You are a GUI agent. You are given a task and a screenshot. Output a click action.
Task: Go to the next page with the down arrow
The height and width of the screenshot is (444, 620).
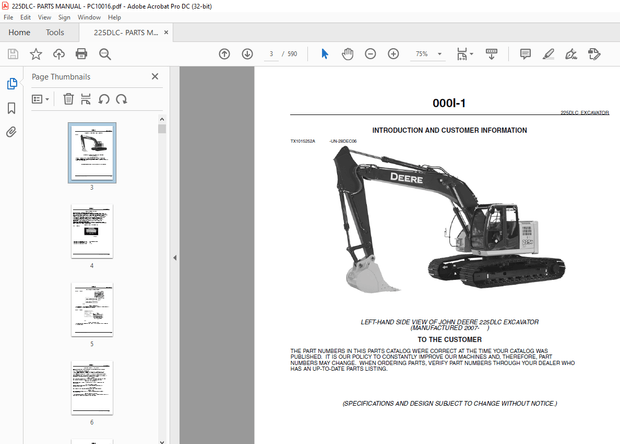[x=247, y=54]
